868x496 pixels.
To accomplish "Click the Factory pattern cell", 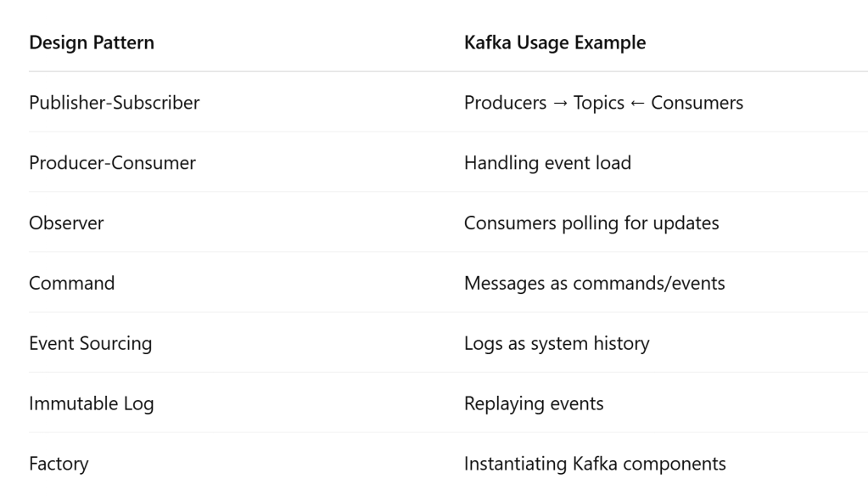I will (x=59, y=465).
